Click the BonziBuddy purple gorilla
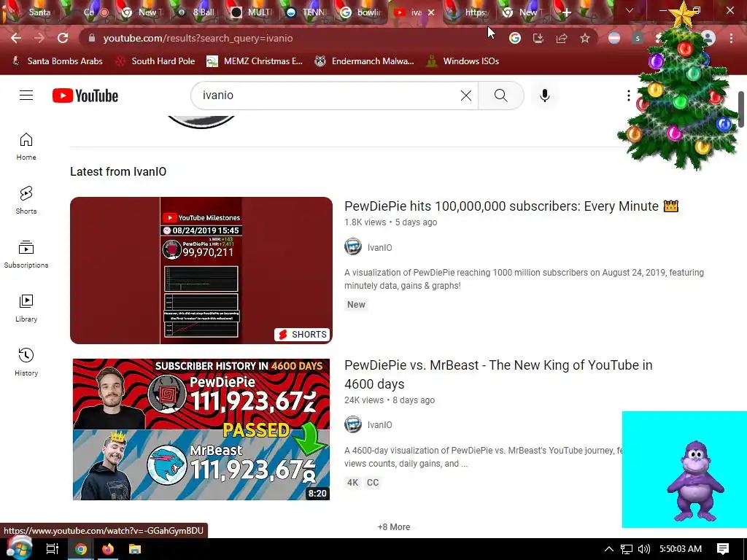 pyautogui.click(x=695, y=481)
